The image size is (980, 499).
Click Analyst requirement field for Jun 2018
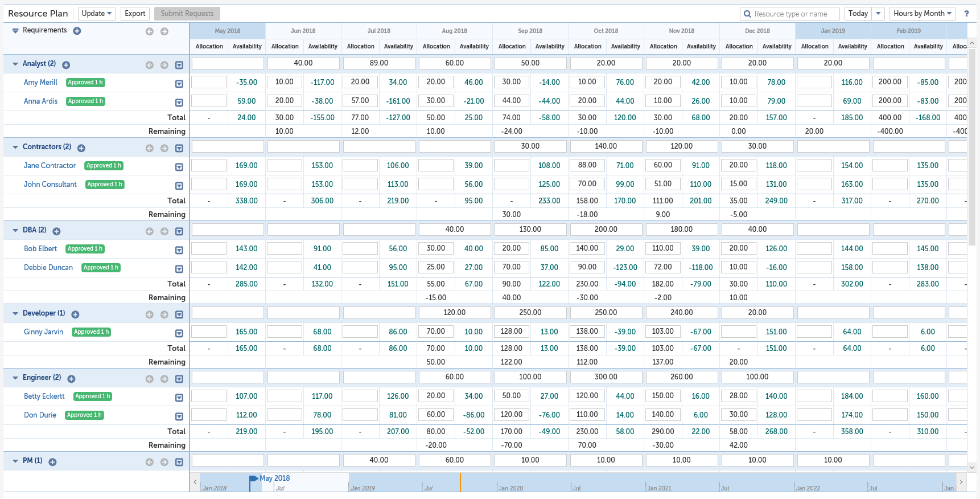coord(303,63)
